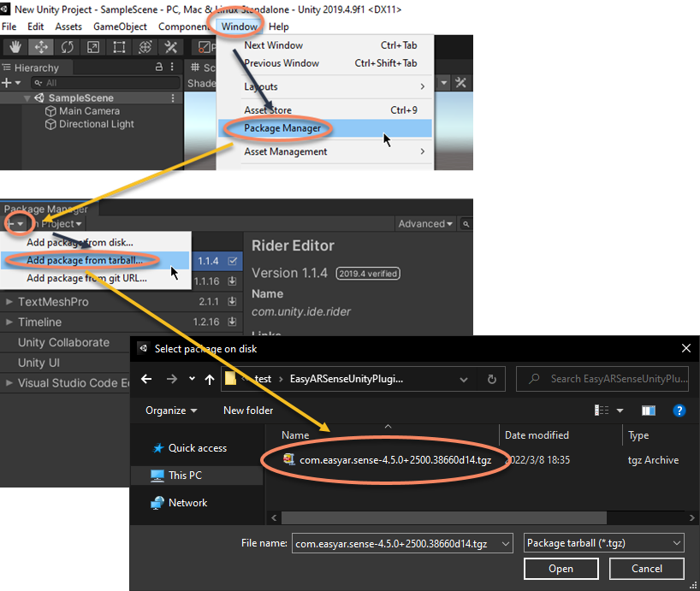Click the Package Manager add (+) dropdown
The width and height of the screenshot is (700, 591).
(x=15, y=223)
